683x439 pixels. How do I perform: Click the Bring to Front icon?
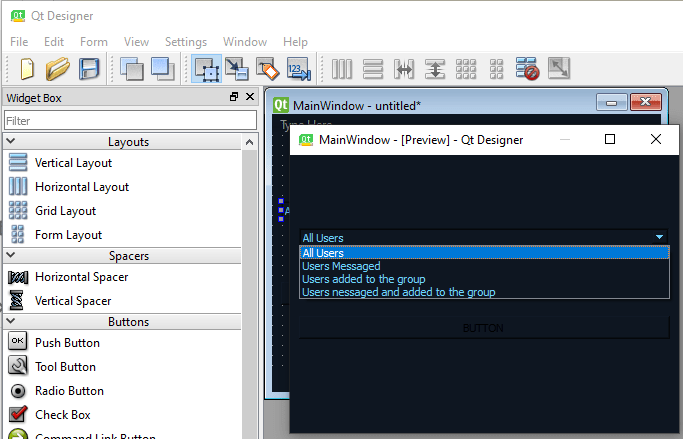(x=162, y=69)
